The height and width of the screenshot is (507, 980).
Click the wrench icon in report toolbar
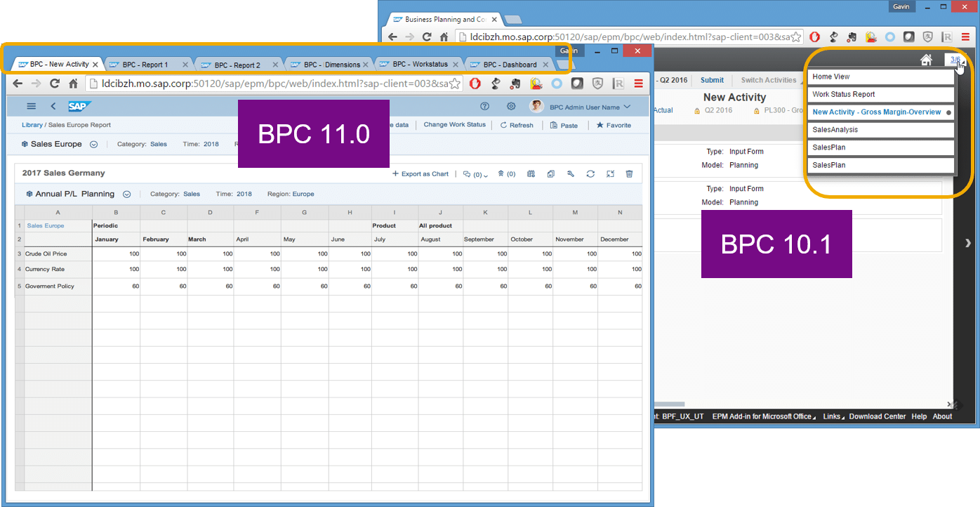[571, 174]
